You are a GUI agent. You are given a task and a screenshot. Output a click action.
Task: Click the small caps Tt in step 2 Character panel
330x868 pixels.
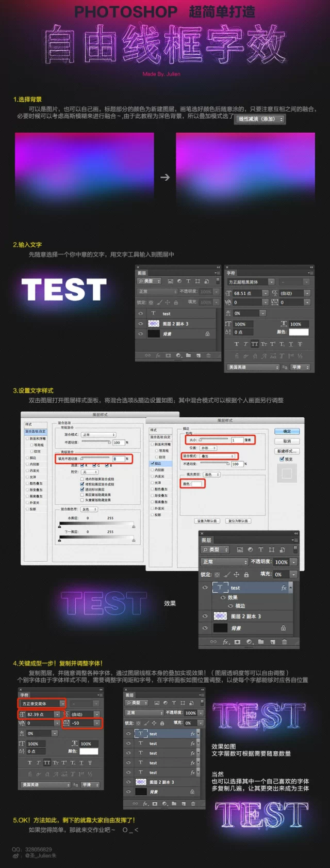click(x=264, y=344)
